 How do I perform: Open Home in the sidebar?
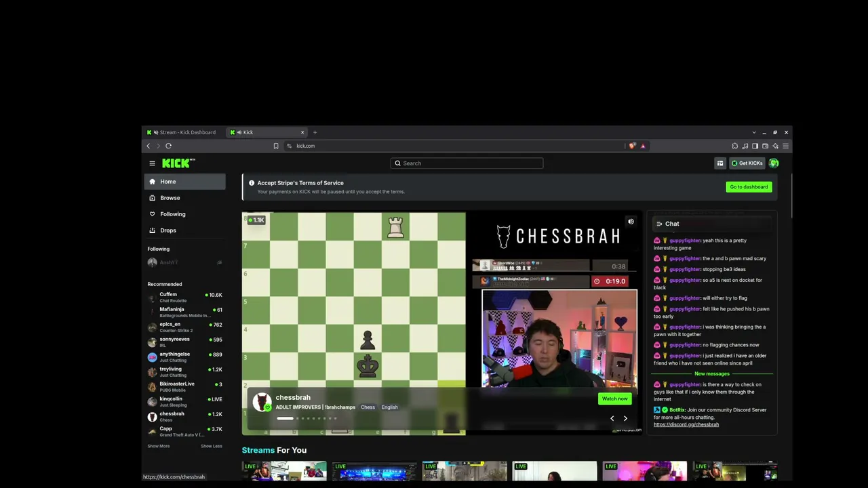(x=184, y=182)
